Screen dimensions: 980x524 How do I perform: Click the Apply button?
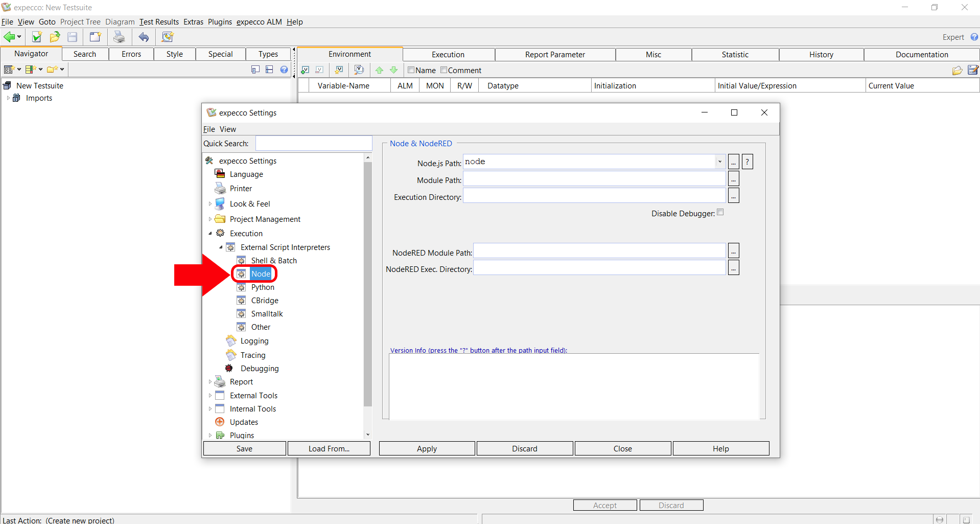[427, 449]
